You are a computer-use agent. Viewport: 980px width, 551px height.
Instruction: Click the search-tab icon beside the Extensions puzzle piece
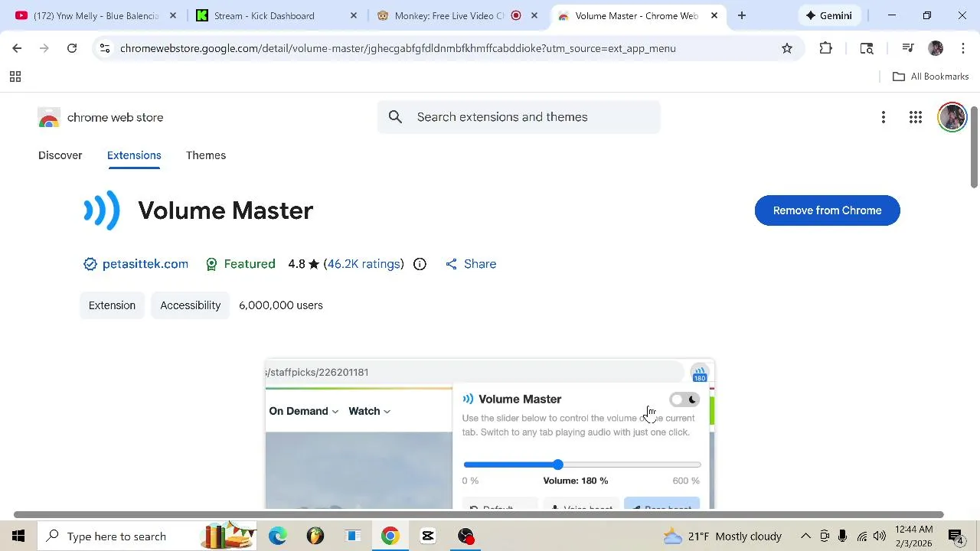point(867,48)
